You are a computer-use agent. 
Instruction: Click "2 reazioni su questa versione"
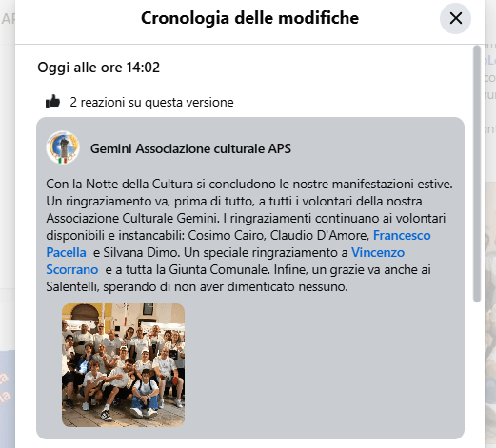(x=151, y=102)
